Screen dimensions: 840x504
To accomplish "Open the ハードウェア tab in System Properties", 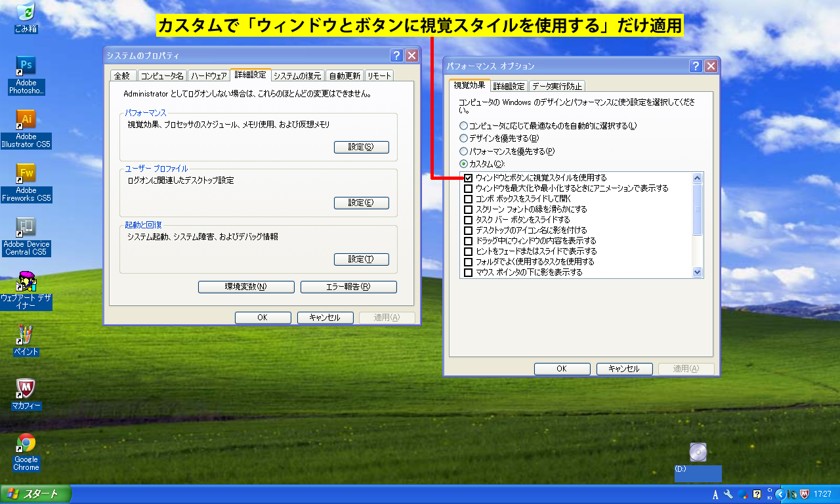I will (209, 75).
